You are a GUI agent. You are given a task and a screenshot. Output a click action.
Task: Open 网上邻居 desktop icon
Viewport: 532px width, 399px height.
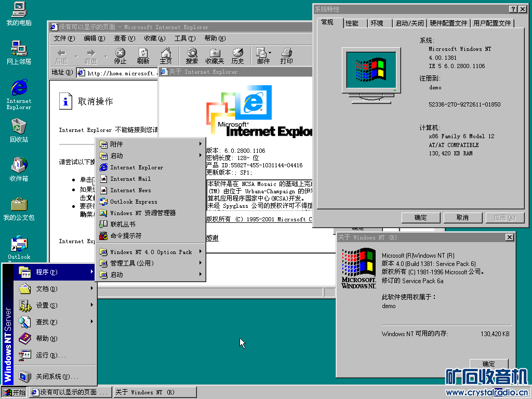pos(19,52)
